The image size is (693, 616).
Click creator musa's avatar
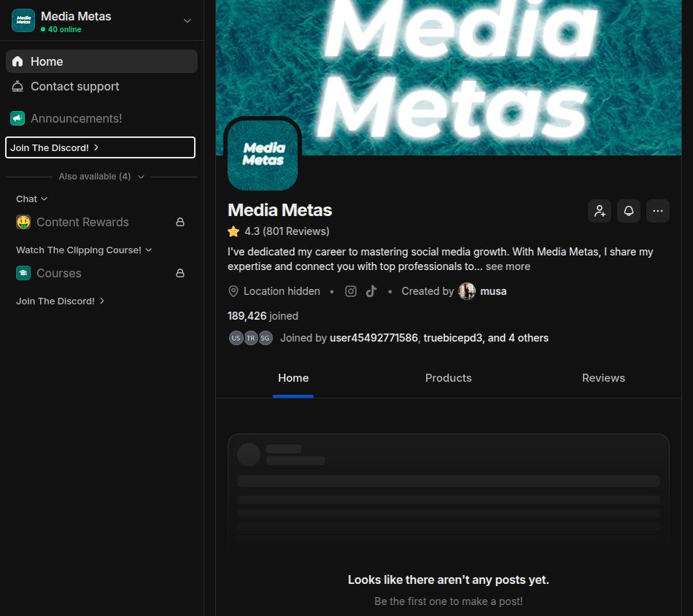coord(467,291)
